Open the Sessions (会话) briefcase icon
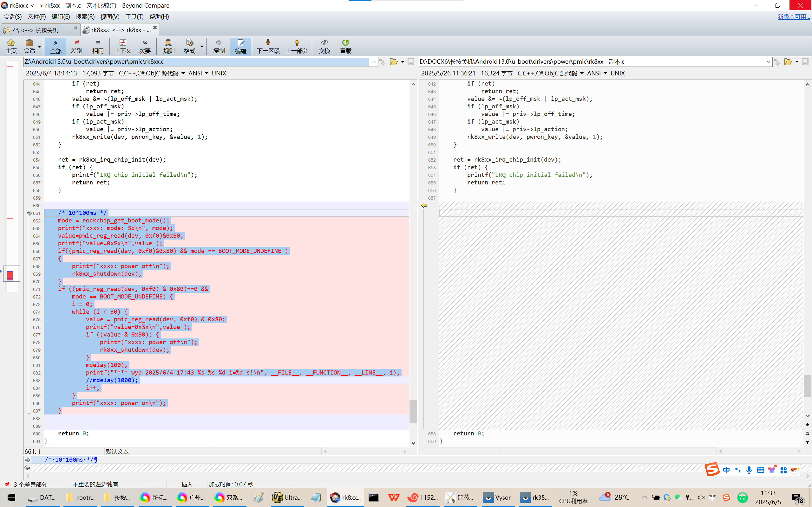 pyautogui.click(x=29, y=46)
